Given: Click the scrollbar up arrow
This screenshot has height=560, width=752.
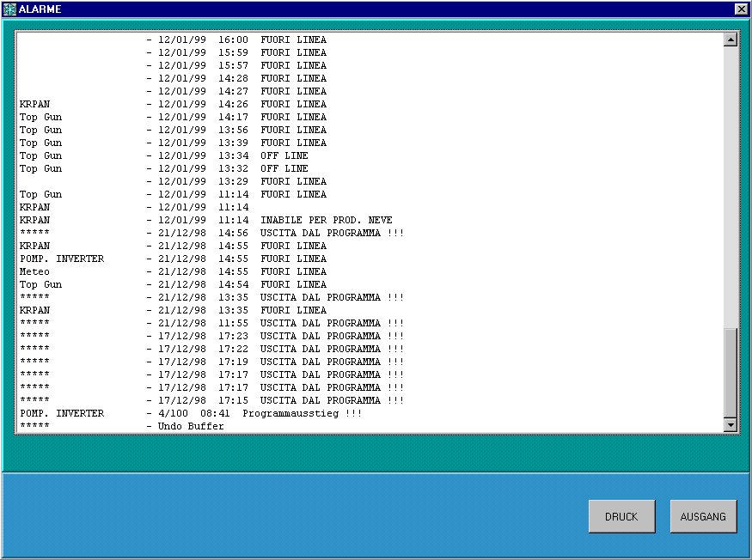Looking at the screenshot, I should (x=731, y=40).
